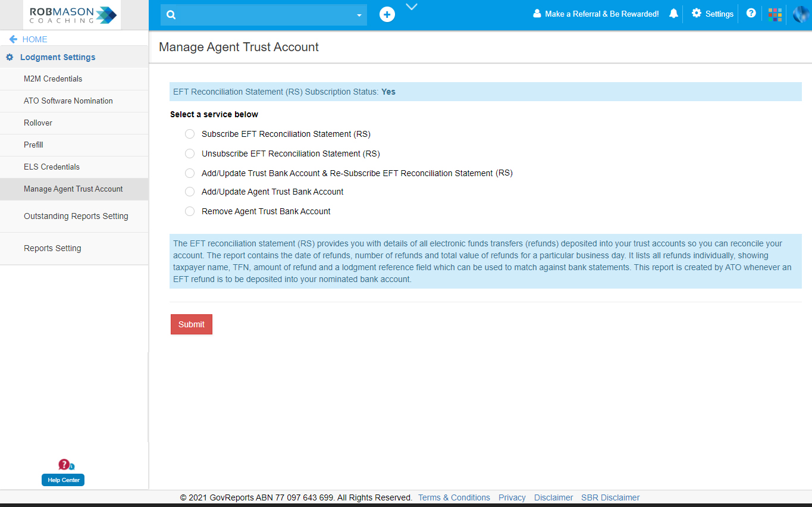Viewport: 812px width, 507px height.
Task: Select Subscribe EFT Reconciliation Statement option
Action: pos(190,134)
